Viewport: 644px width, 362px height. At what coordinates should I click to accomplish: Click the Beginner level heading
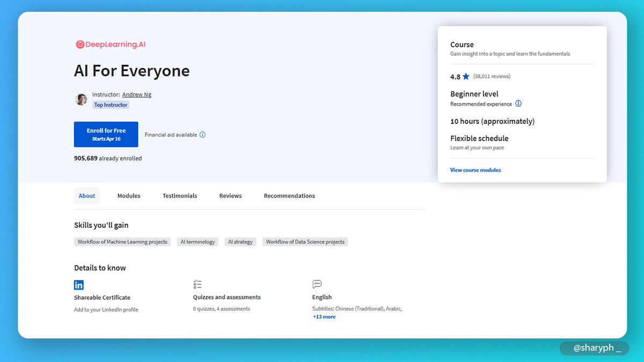pos(474,94)
